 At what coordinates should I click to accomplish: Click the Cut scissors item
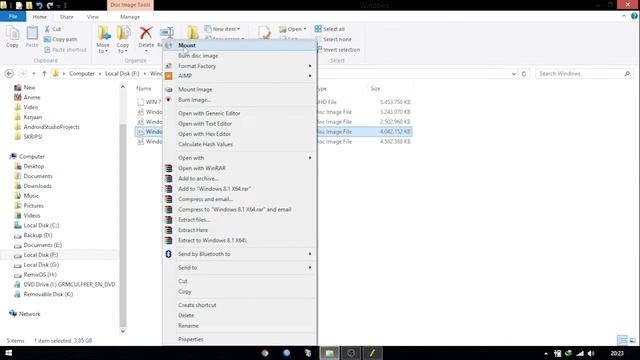coord(52,29)
